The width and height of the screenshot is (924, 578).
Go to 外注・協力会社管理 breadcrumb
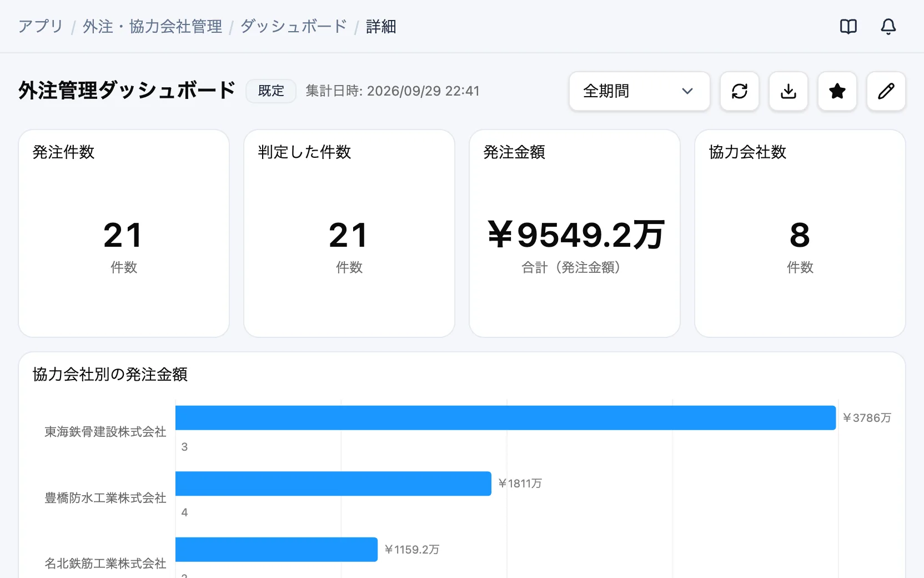pos(152,26)
